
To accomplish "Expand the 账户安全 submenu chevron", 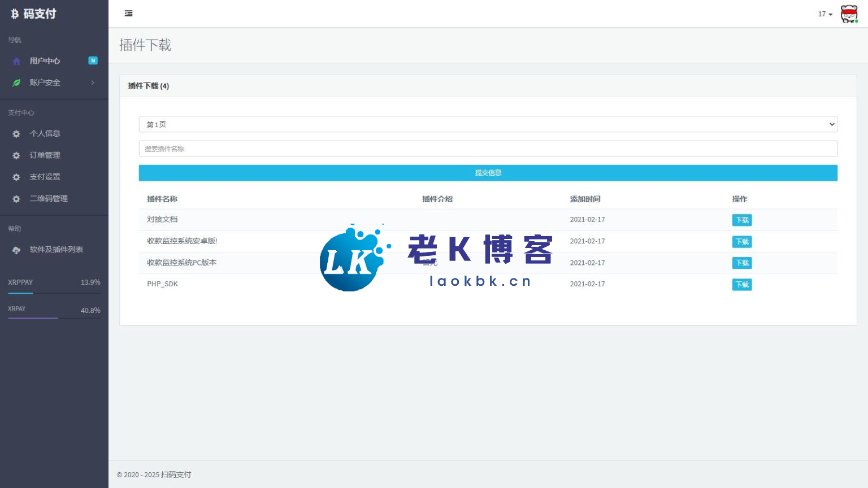I will tap(93, 82).
